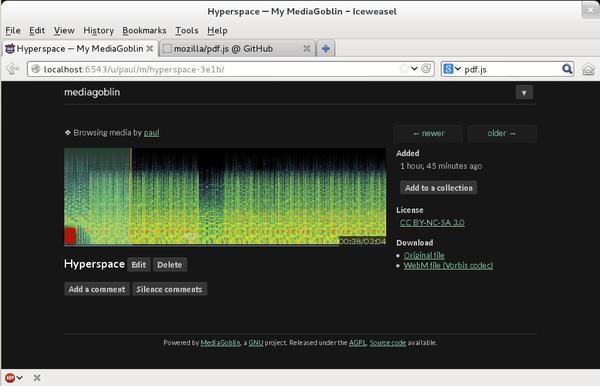Open paul's user profile link

pyautogui.click(x=152, y=133)
